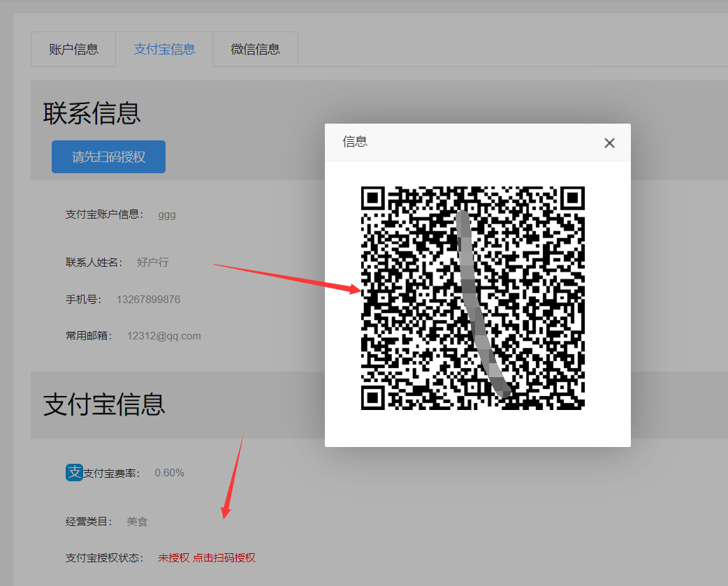Click the 支付宝授权状态 label
The width and height of the screenshot is (728, 586).
pyautogui.click(x=105, y=557)
